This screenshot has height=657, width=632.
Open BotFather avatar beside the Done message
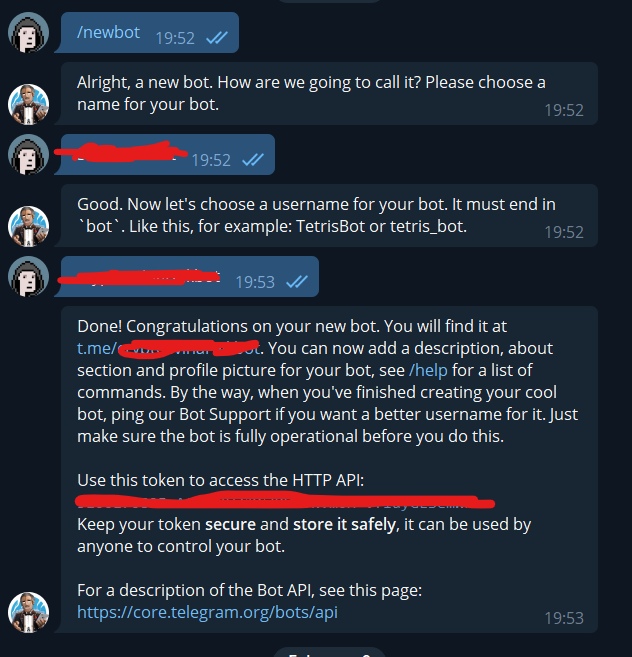click(x=28, y=612)
